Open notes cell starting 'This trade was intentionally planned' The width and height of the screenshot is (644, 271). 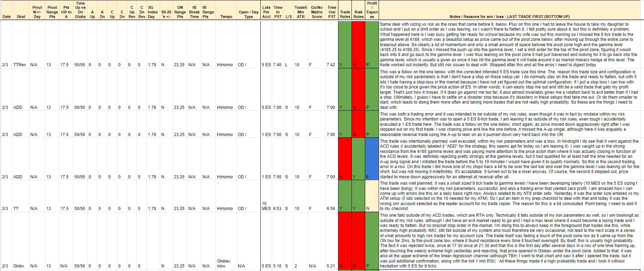click(510, 159)
